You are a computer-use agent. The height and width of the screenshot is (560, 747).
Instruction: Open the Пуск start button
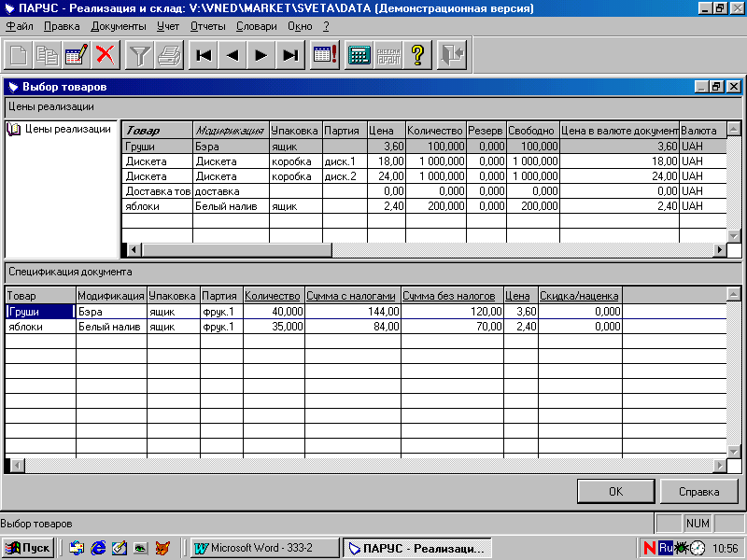pos(28,548)
